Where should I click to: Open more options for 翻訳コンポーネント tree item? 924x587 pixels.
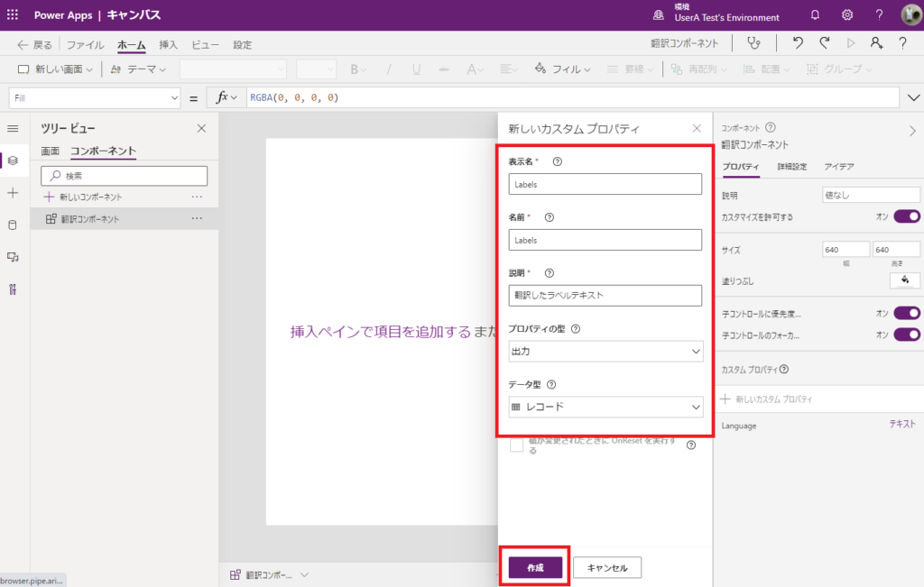[197, 218]
